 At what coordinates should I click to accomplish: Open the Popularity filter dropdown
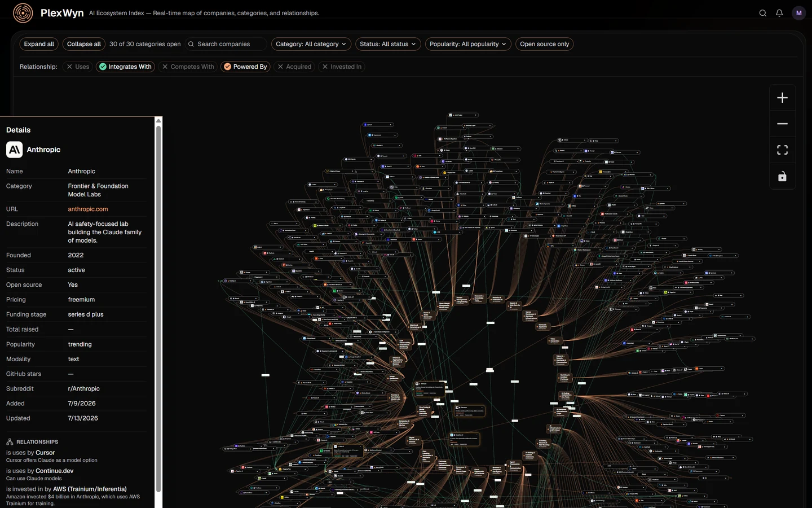coord(468,44)
